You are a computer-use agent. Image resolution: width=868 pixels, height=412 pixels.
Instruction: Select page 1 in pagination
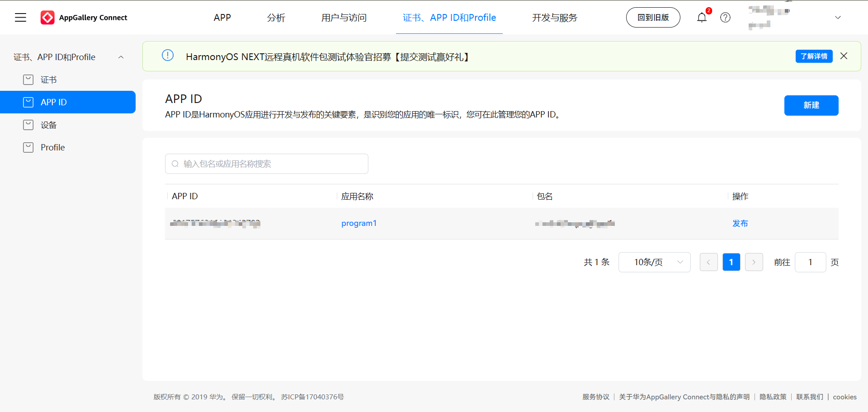(731, 262)
